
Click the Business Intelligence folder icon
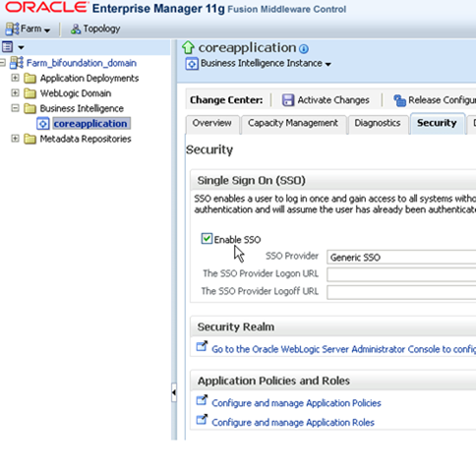[30, 108]
